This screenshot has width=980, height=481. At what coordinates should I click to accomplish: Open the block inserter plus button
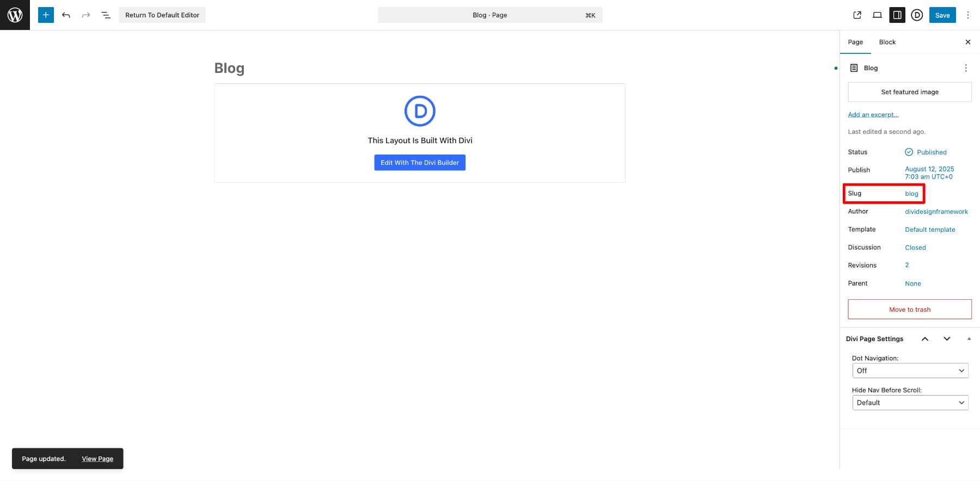click(x=46, y=15)
